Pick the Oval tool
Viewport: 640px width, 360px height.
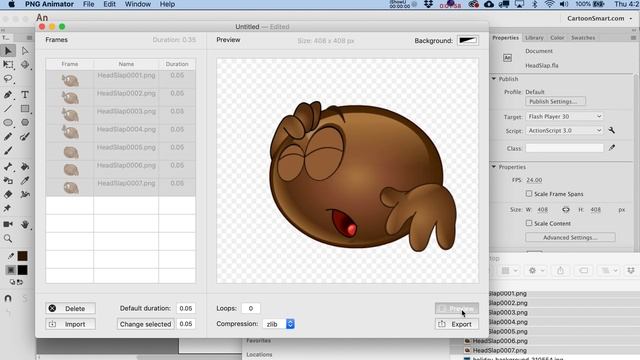coord(8,122)
